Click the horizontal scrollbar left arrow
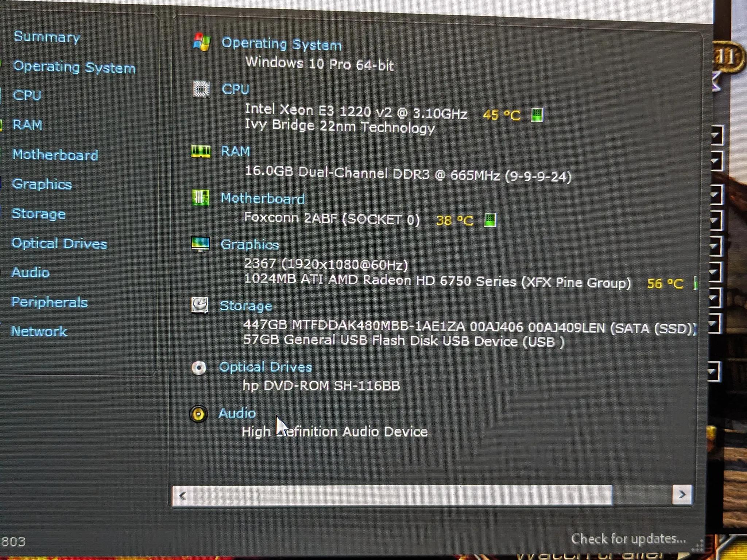Viewport: 747px width, 560px height. pyautogui.click(x=183, y=495)
